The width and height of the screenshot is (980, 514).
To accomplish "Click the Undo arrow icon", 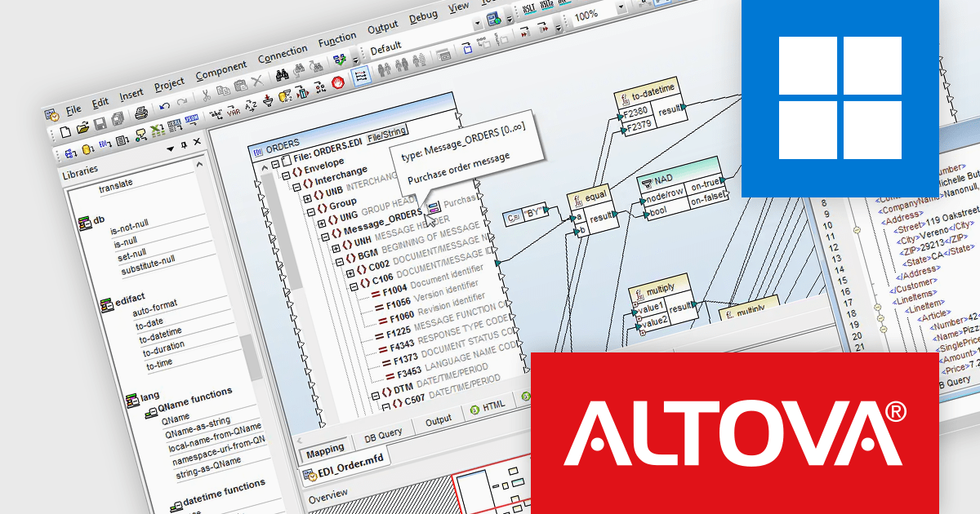I will click(x=163, y=107).
